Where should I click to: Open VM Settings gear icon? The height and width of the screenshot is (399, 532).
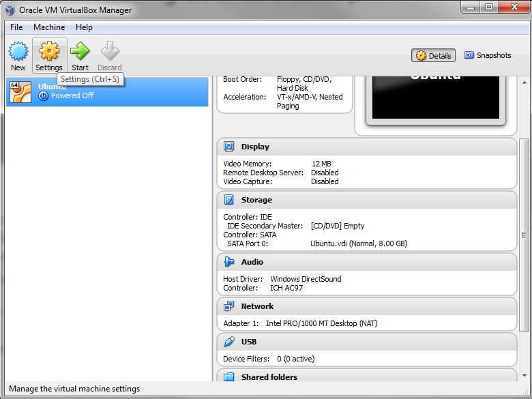[x=49, y=51]
